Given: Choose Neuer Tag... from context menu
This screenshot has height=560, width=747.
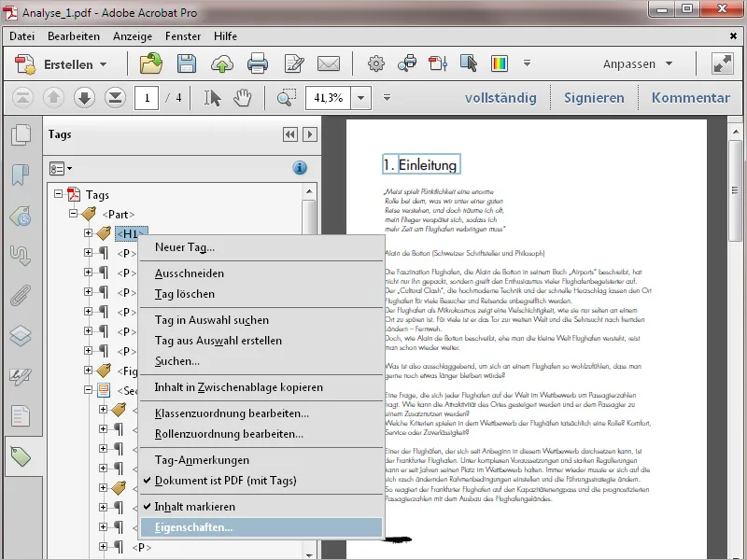Looking at the screenshot, I should (261, 247).
